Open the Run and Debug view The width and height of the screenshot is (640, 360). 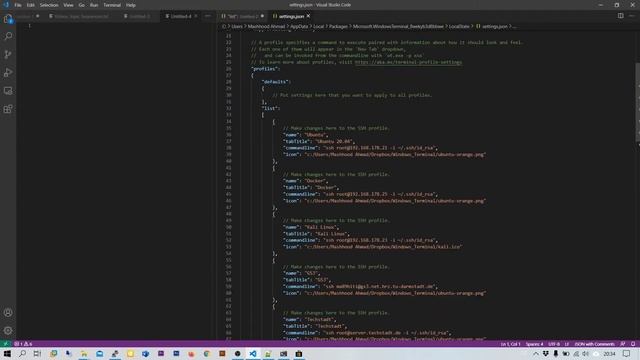(x=8, y=73)
